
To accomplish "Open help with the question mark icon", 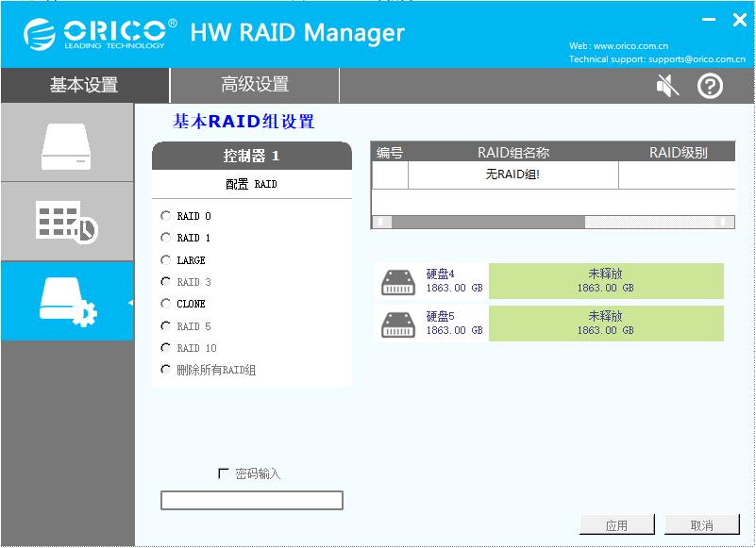I will [710, 86].
